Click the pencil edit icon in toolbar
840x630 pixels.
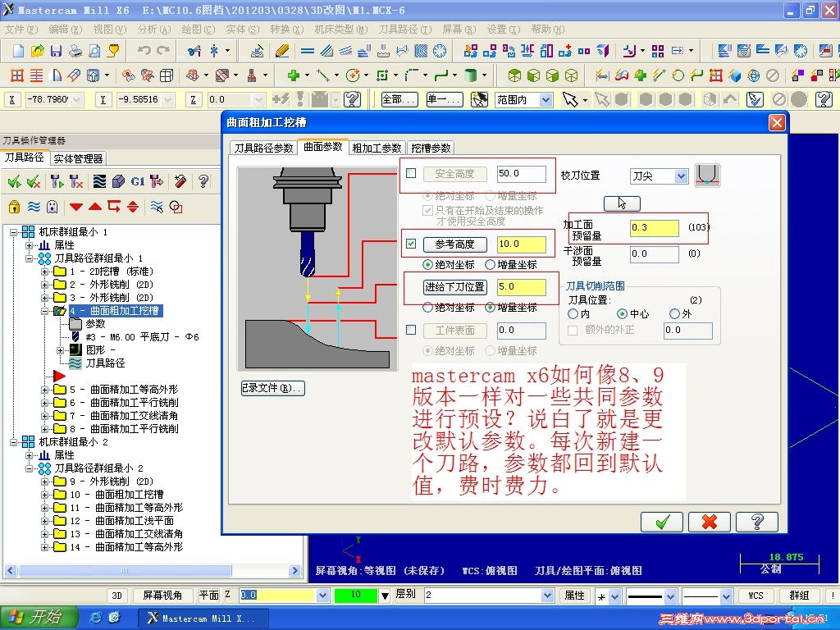(282, 51)
